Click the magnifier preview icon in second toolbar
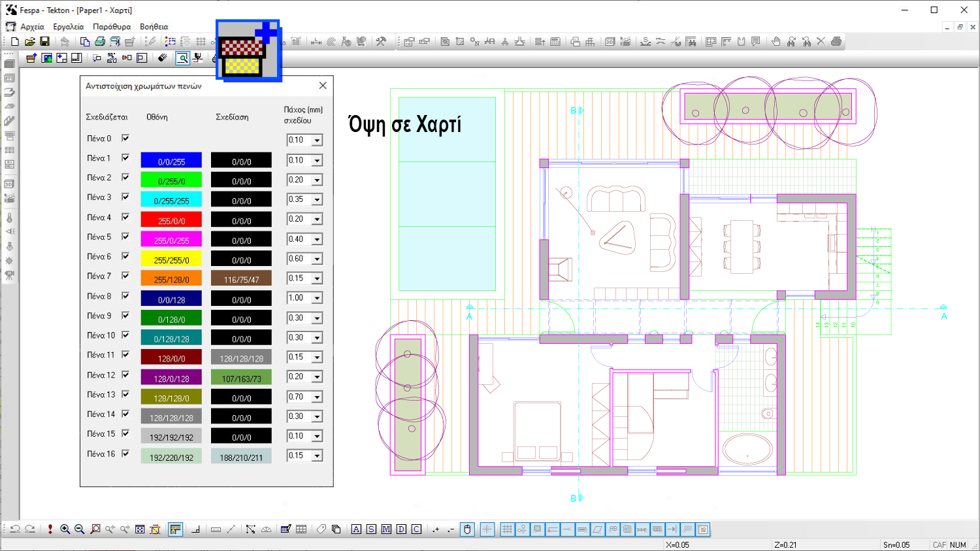 pyautogui.click(x=182, y=58)
